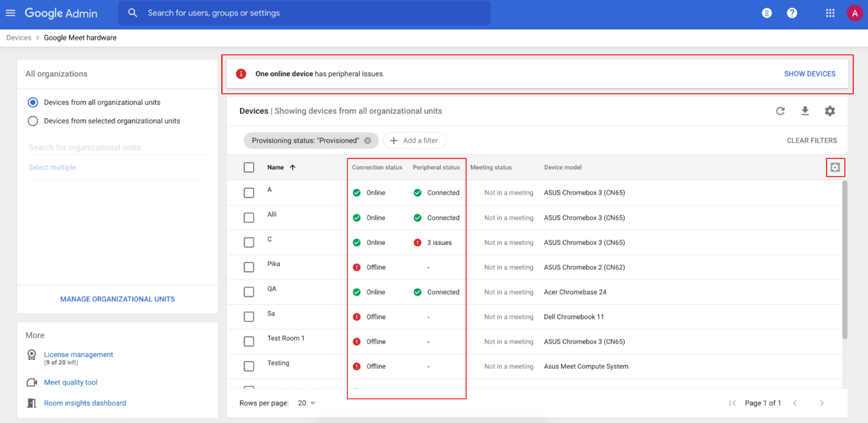Open the Room insights dashboard link
The image size is (868, 423).
[x=85, y=403]
